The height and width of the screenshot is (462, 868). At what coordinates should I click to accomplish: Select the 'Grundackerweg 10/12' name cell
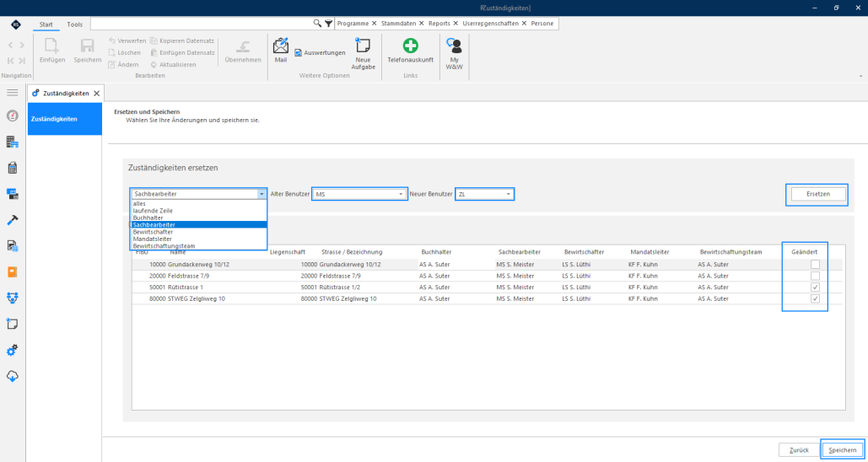point(198,265)
